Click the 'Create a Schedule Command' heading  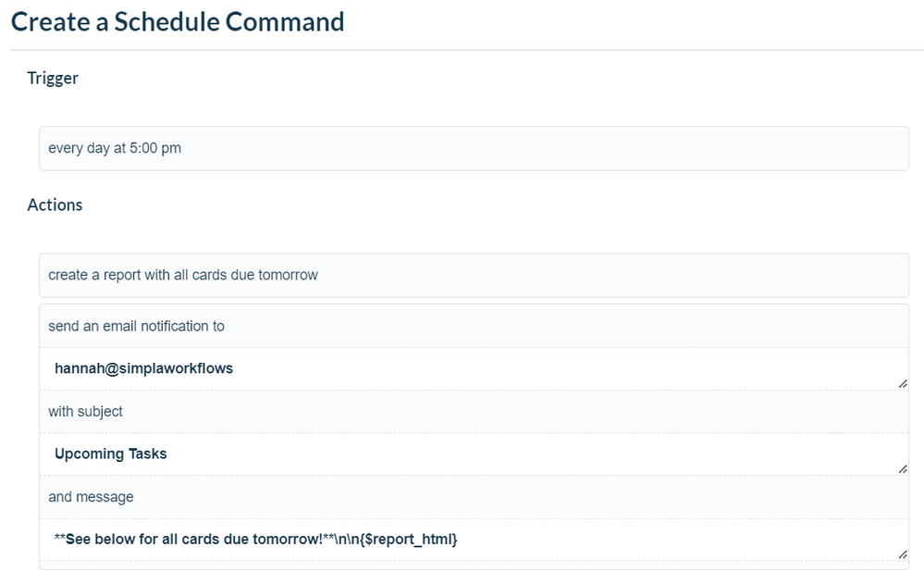click(x=178, y=22)
